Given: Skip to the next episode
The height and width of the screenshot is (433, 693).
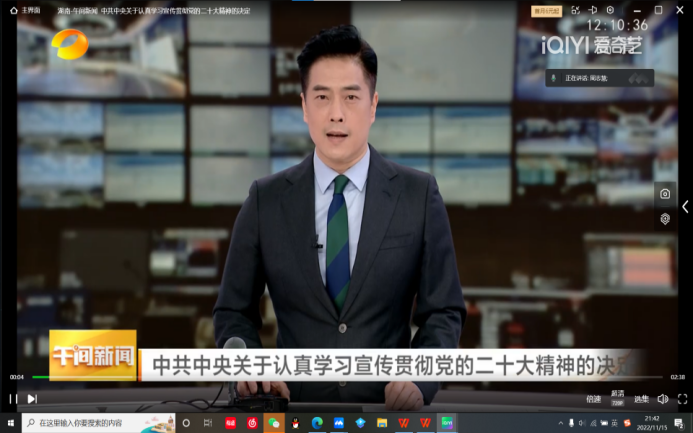Looking at the screenshot, I should pos(32,398).
